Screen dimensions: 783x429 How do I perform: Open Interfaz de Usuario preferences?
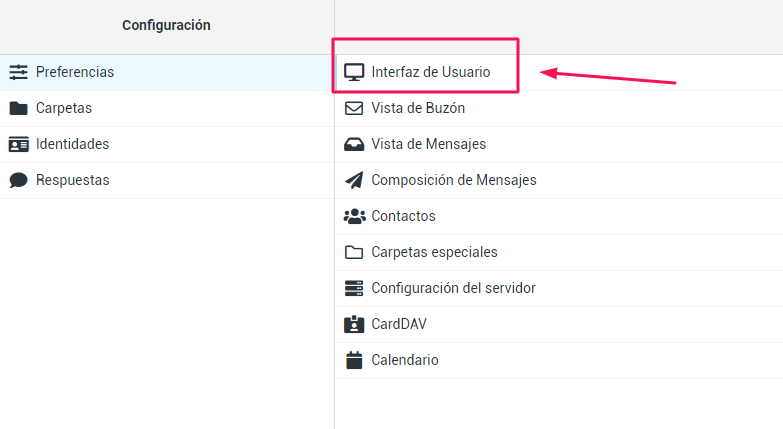430,72
